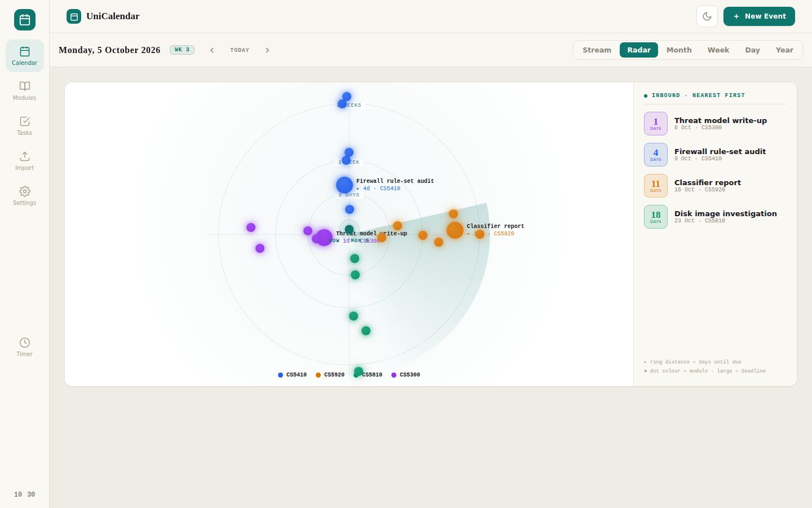Open Firewall rule-set audit in inbound list
812x508 pixels.
click(715, 155)
